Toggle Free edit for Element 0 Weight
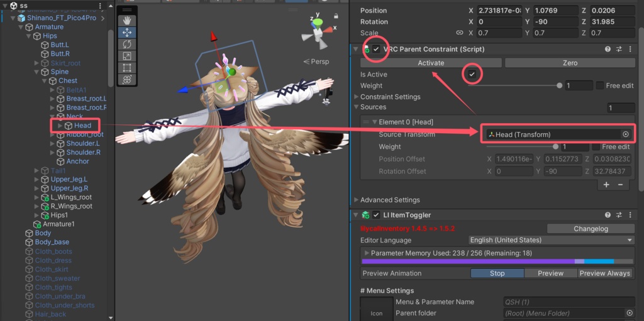This screenshot has width=644, height=321. (596, 146)
